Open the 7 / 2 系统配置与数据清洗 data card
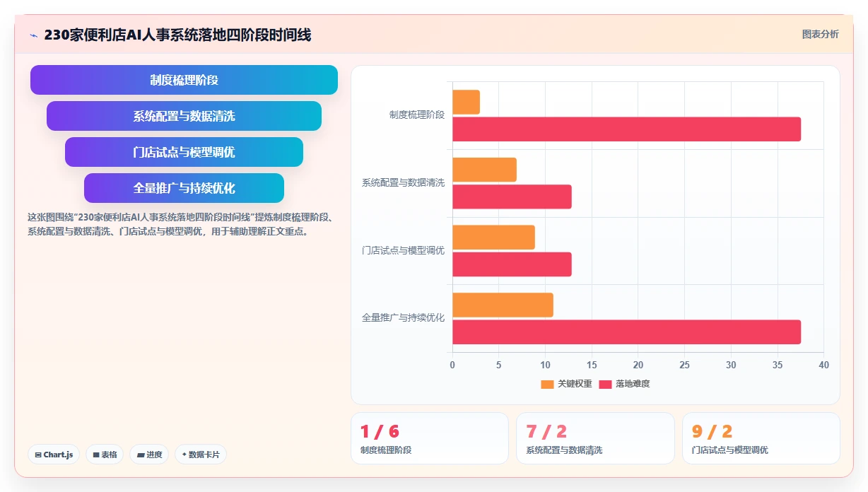 [595, 438]
